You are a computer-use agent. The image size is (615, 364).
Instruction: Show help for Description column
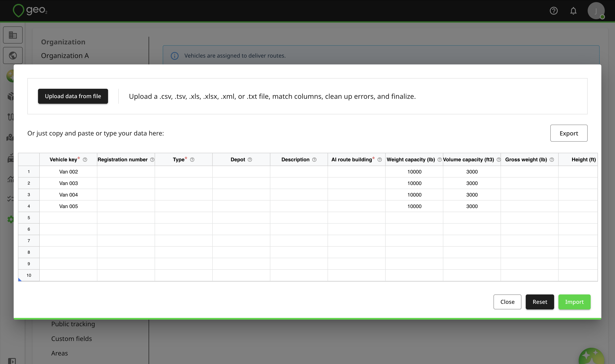(x=314, y=160)
